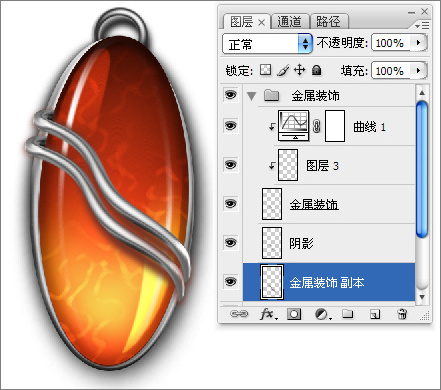Hide the 曲线 1 adjustment layer

[x=230, y=126]
